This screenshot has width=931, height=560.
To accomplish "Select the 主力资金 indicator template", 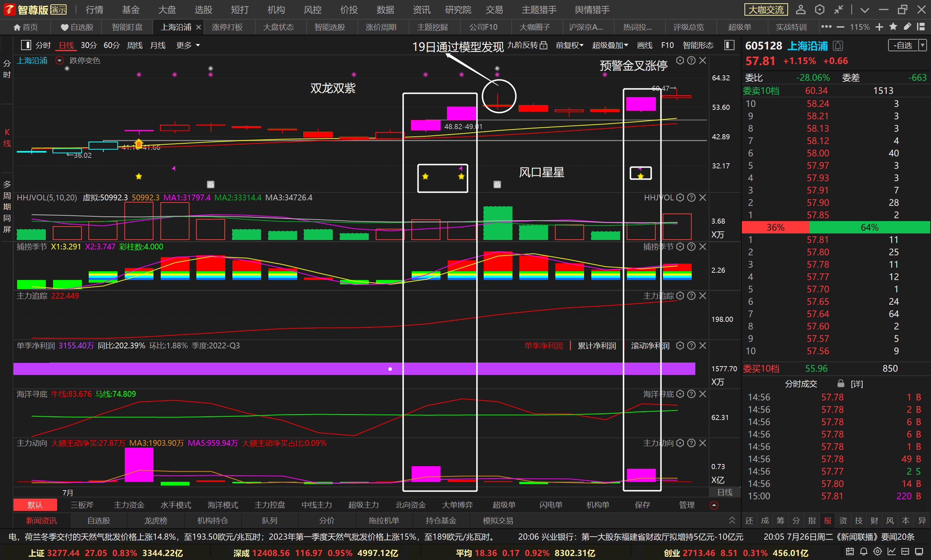I will (129, 505).
